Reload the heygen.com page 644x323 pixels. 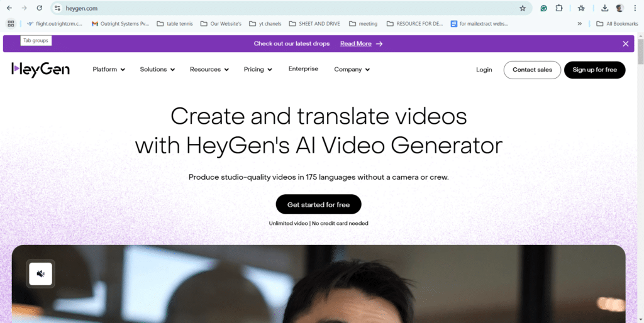(x=40, y=8)
